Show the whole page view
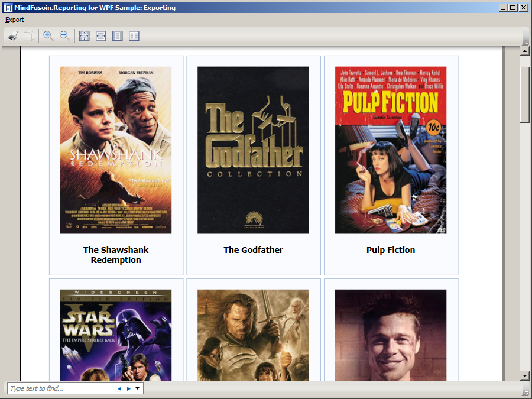The image size is (532, 399). pyautogui.click(x=118, y=36)
